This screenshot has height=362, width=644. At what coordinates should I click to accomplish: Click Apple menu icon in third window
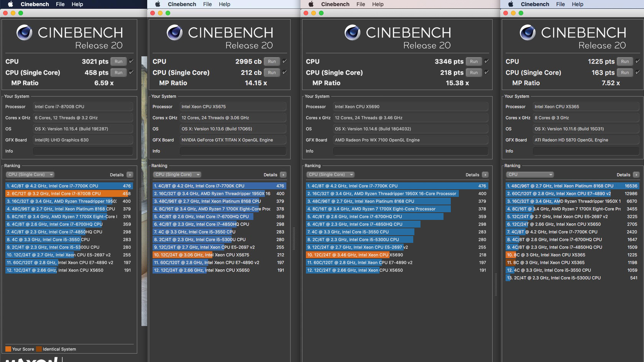pyautogui.click(x=311, y=4)
